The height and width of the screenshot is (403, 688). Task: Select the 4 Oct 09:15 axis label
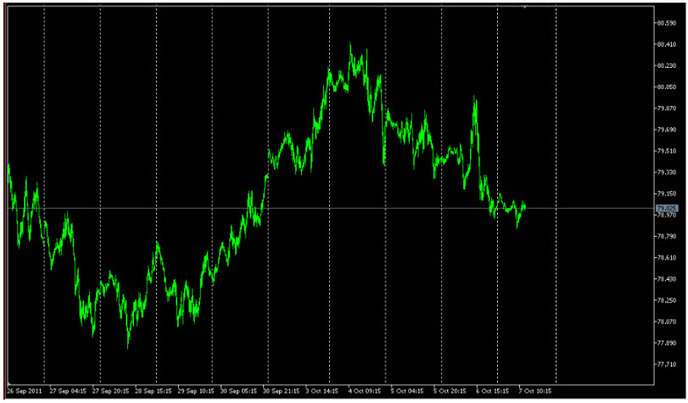365,391
